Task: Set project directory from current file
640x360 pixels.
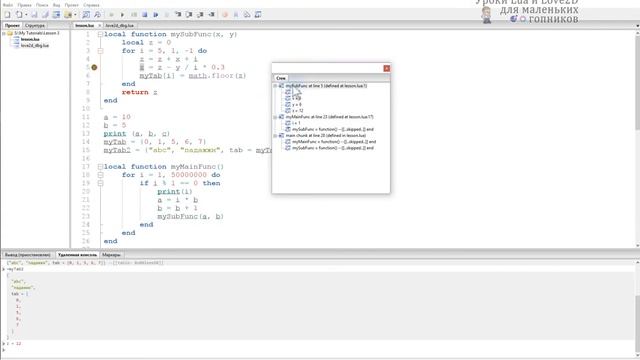Action: [56, 15]
